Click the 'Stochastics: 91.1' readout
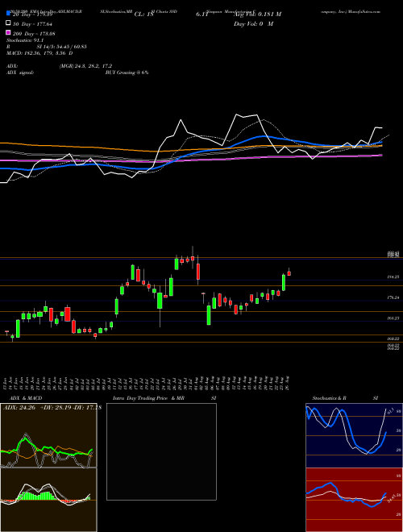Image resolution: width=403 pixels, height=532 pixels. (25, 40)
